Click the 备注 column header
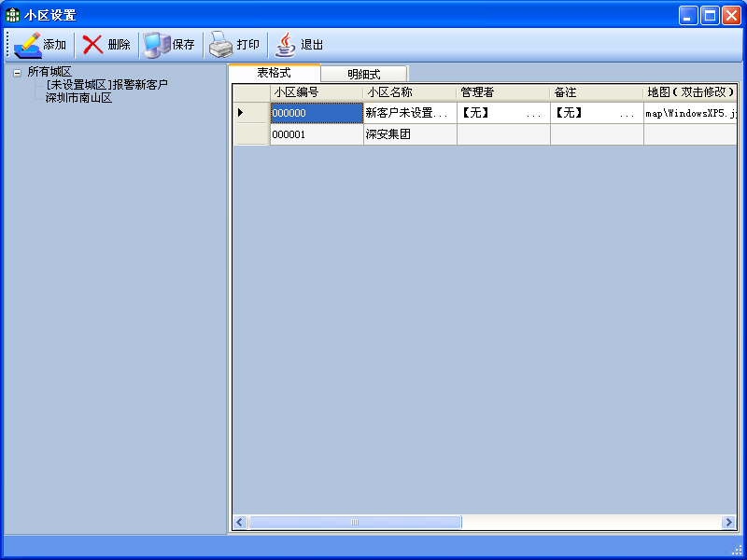This screenshot has width=747, height=560. (597, 92)
